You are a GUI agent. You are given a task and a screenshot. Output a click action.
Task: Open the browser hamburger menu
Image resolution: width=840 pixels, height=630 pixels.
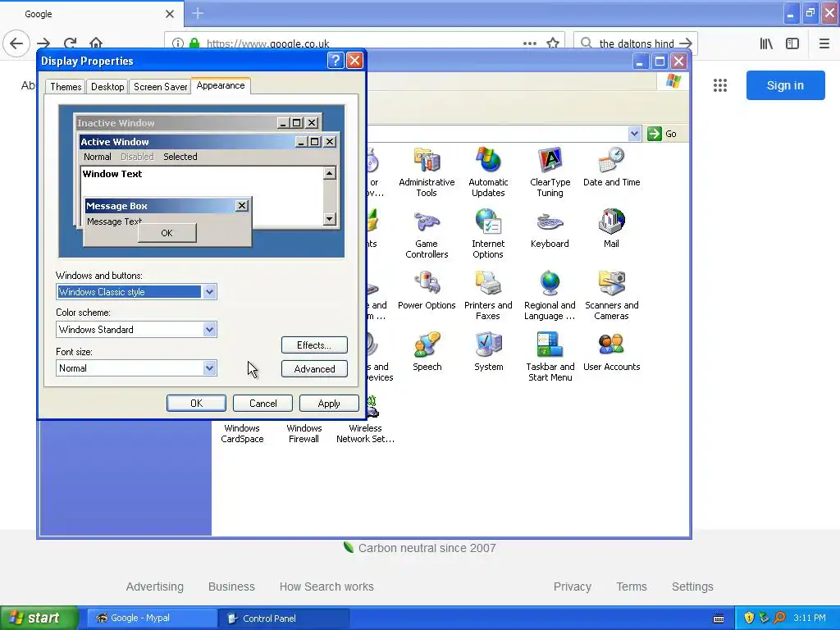824,43
